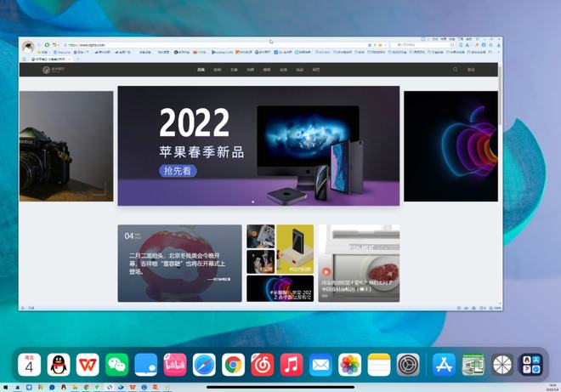Open the yellow phone thumbnail tile
This screenshot has width=561, height=392.
pos(295,249)
